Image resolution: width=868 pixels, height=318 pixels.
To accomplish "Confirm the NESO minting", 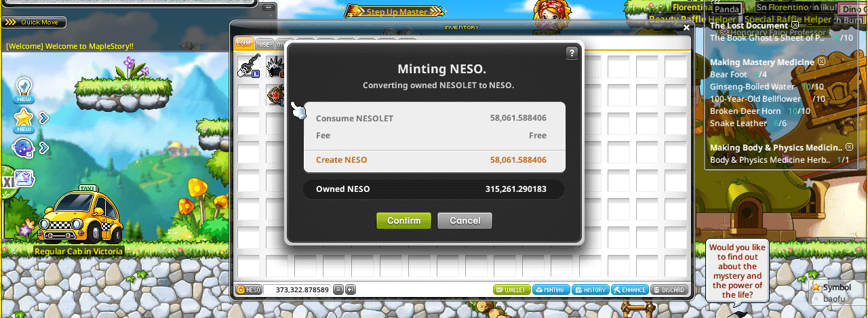I will pos(403,220).
